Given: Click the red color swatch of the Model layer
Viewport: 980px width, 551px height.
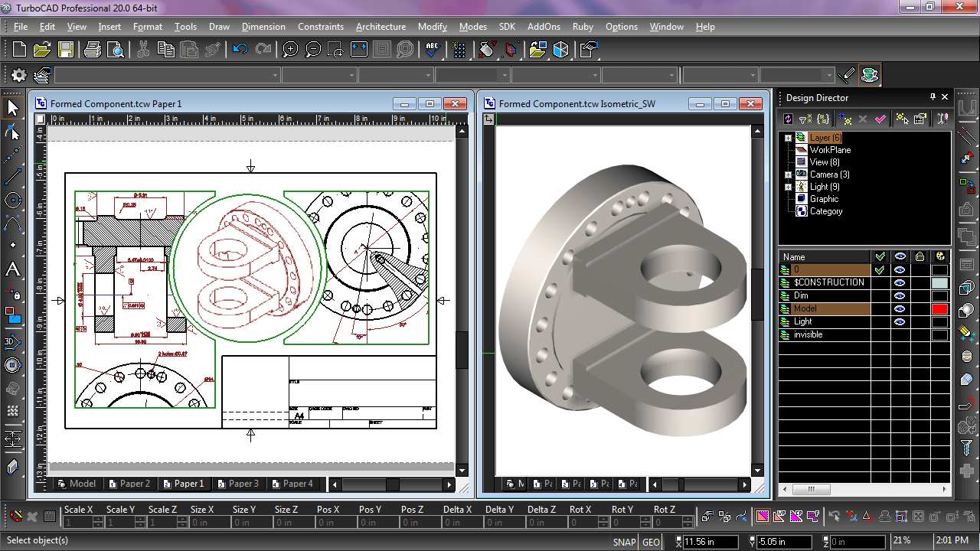Looking at the screenshot, I should (x=939, y=308).
